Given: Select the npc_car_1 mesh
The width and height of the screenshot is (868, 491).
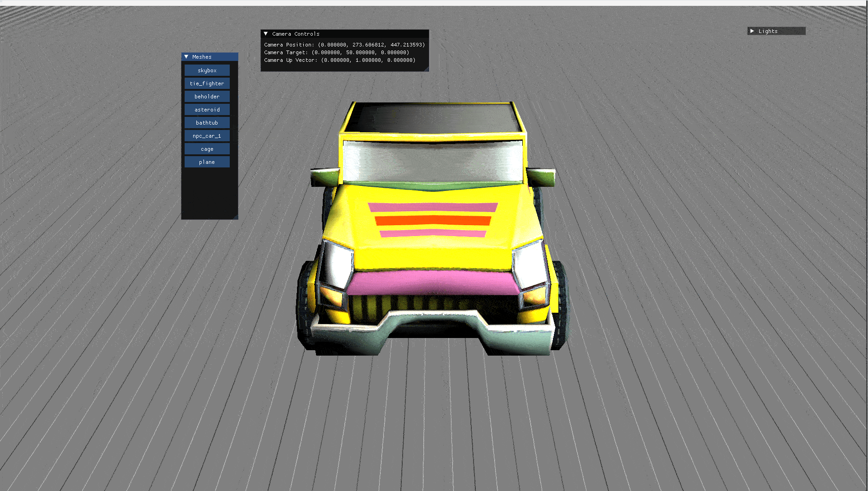Looking at the screenshot, I should click(x=207, y=136).
